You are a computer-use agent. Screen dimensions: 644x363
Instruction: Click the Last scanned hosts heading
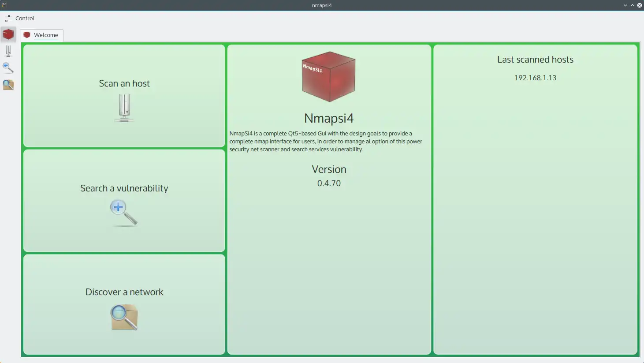coord(535,60)
